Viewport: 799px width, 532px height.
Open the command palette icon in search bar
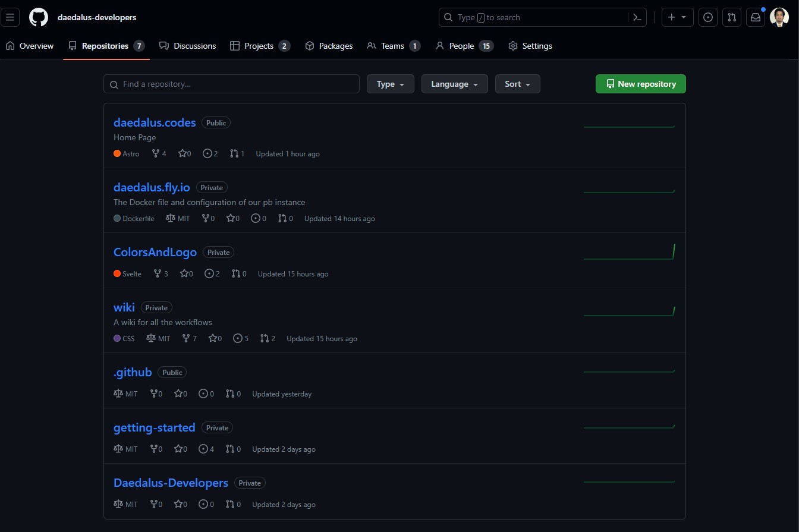pos(637,17)
